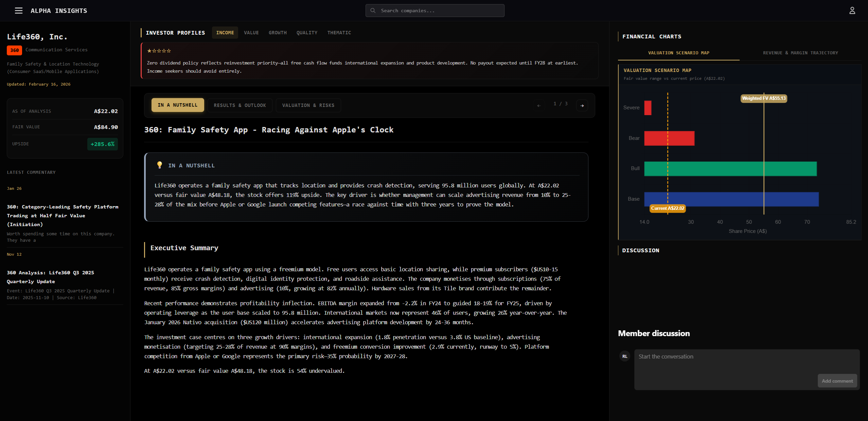This screenshot has width=868, height=421.
Task: Click the RL avatar in member discussion
Action: click(x=624, y=356)
